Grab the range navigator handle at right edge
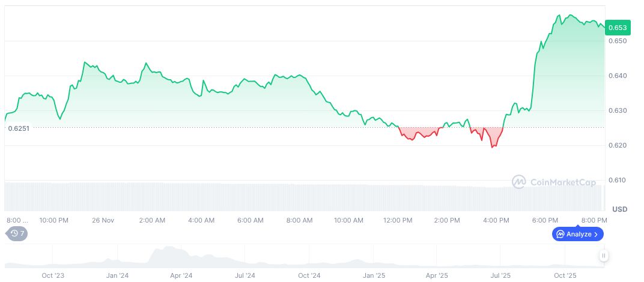Viewport: 644px width, 282px height. 604,256
